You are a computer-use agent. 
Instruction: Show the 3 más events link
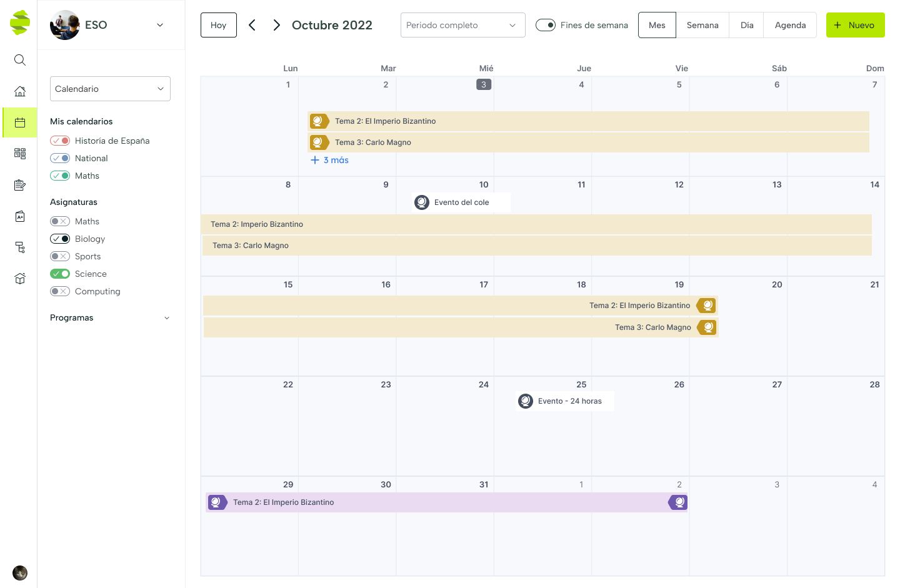click(x=330, y=160)
